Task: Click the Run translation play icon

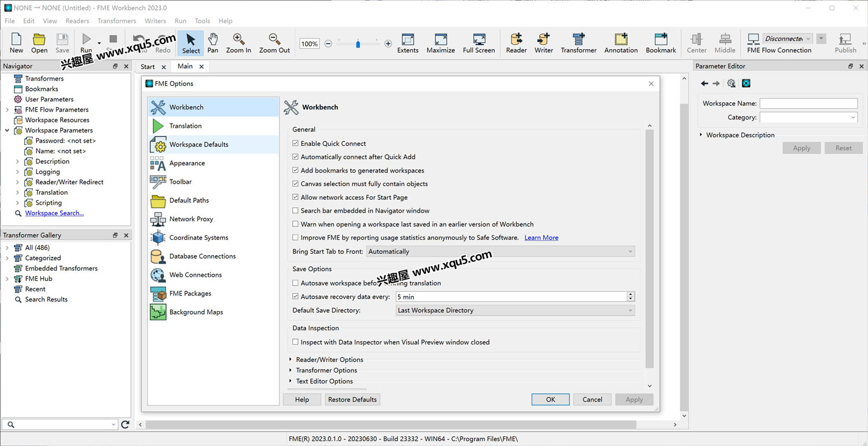Action: coord(86,39)
